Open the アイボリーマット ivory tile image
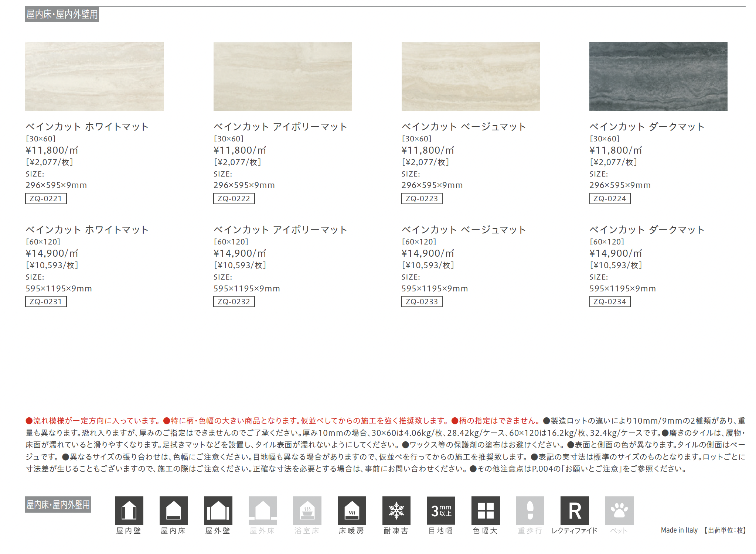Image resolution: width=756 pixels, height=554 pixels. point(283,76)
